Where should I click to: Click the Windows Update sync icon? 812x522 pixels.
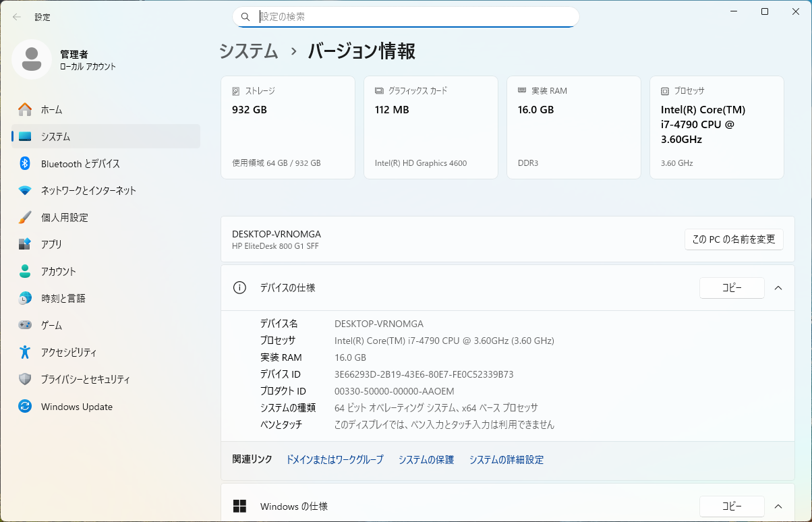coord(25,407)
